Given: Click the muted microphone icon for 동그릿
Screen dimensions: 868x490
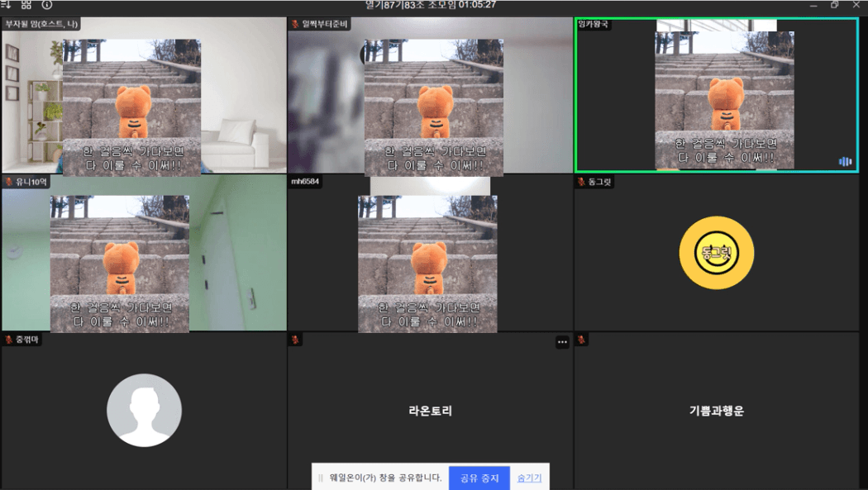Looking at the screenshot, I should (581, 182).
